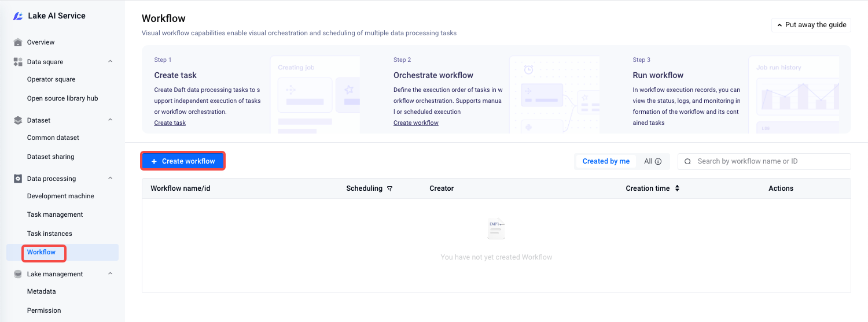868x322 pixels.
Task: Click the Overview home icon
Action: click(x=18, y=42)
